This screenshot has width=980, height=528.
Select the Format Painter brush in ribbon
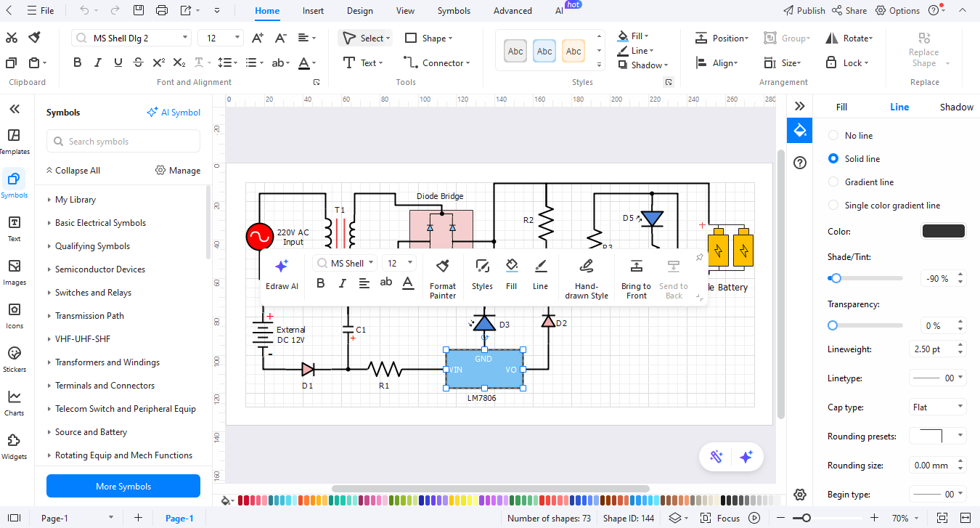click(34, 38)
